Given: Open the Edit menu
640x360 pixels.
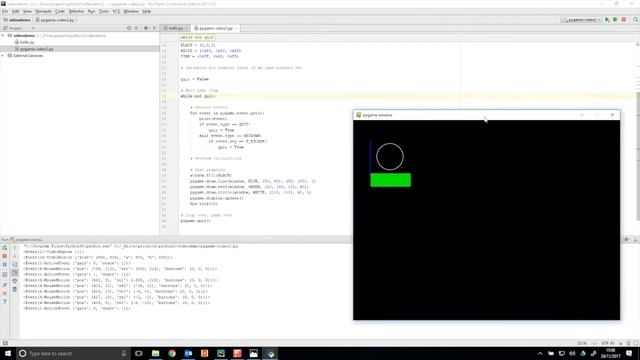Looking at the screenshot, I should [16, 11].
